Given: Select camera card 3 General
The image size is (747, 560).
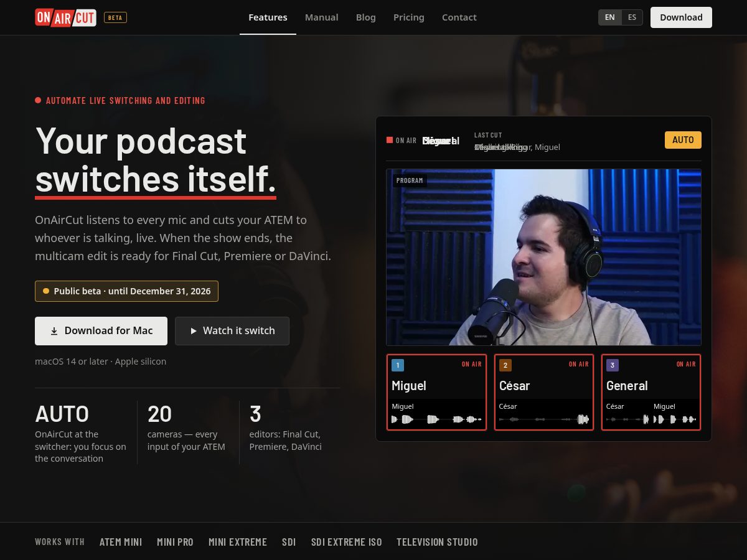Looking at the screenshot, I should [651, 392].
